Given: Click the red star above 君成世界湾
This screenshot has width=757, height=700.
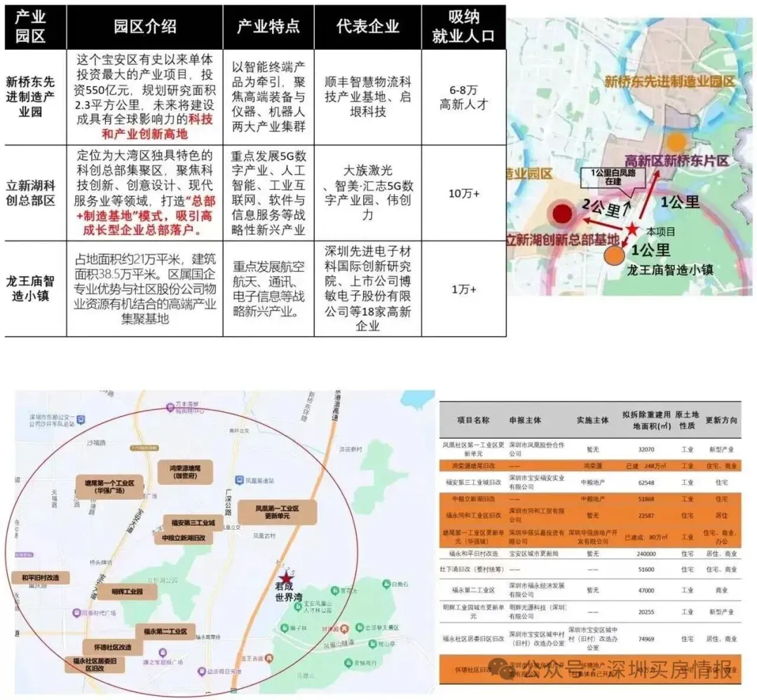Looking at the screenshot, I should pyautogui.click(x=286, y=577).
